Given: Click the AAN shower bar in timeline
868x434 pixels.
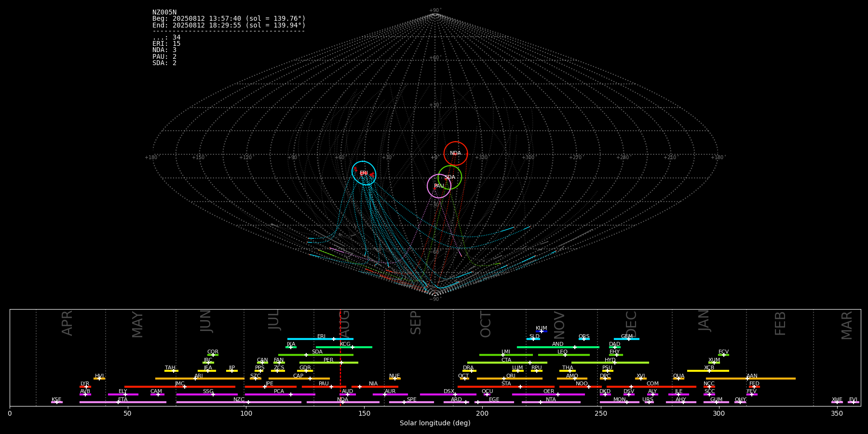Looking at the screenshot, I should tap(751, 379).
